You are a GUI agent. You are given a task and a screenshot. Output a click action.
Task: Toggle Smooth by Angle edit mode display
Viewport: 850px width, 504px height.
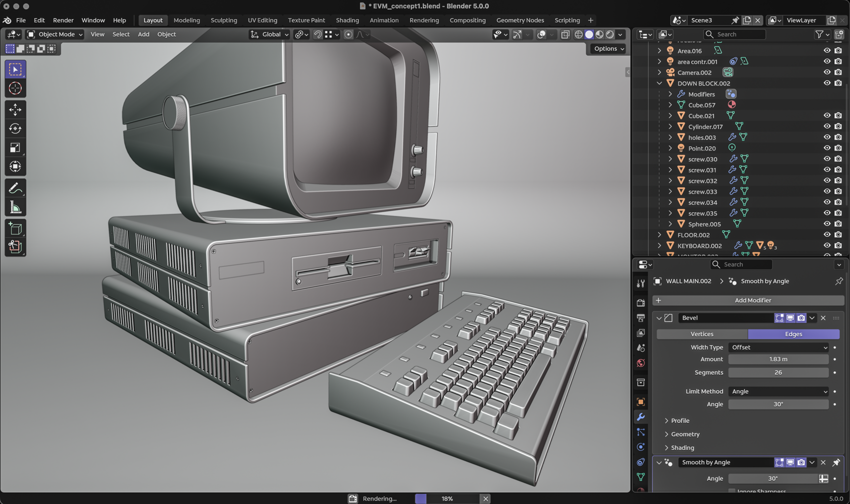(x=779, y=462)
